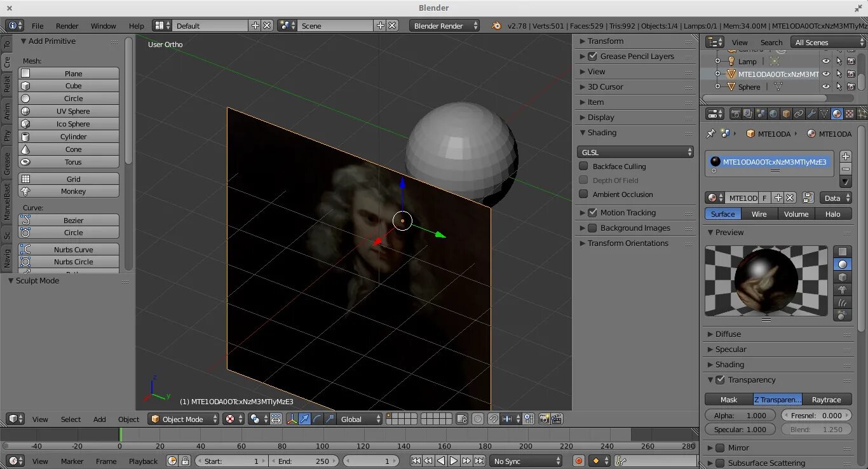Add a UV Sphere primitive
This screenshot has height=469, width=868.
pos(69,111)
